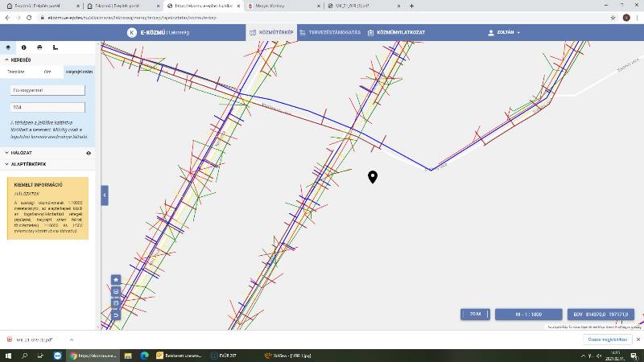
Task: Open the ZOLTÁN user dropdown
Action: pos(504,32)
